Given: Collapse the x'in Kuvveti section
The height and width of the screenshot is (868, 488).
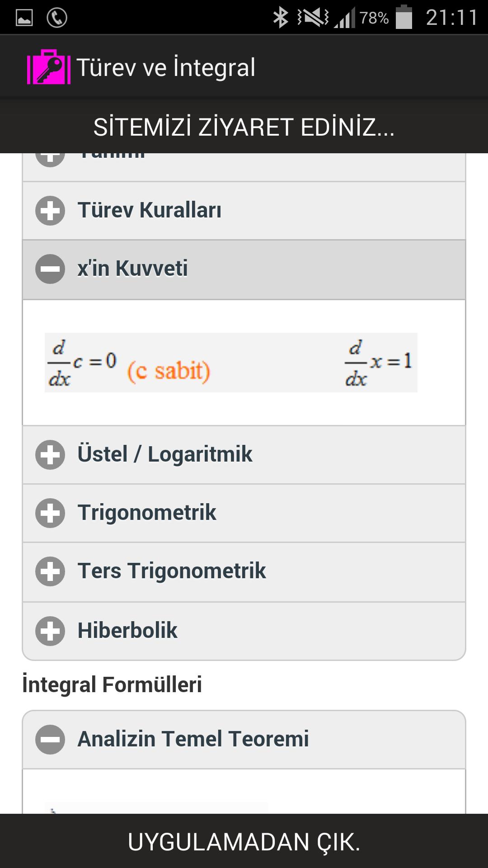Looking at the screenshot, I should (244, 269).
